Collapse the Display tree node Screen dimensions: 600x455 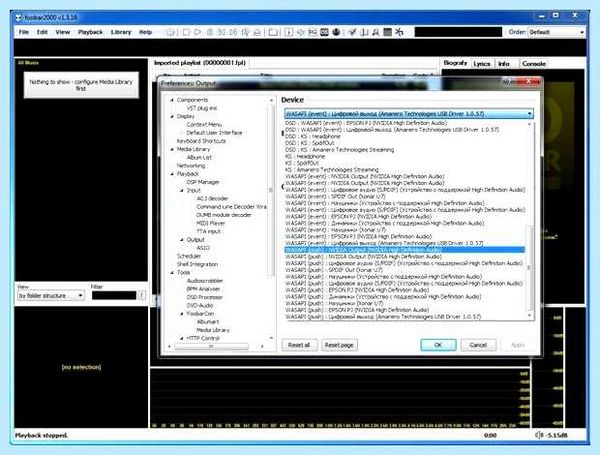tap(172, 116)
